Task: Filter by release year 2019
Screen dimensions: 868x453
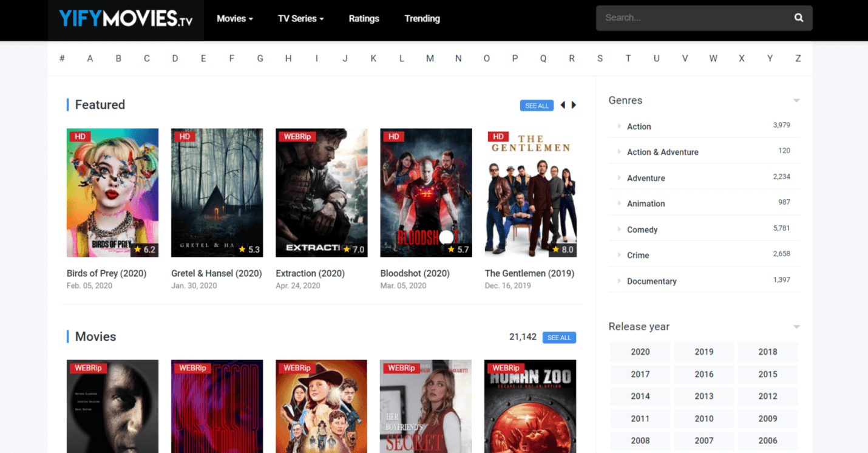Action: [x=704, y=352]
